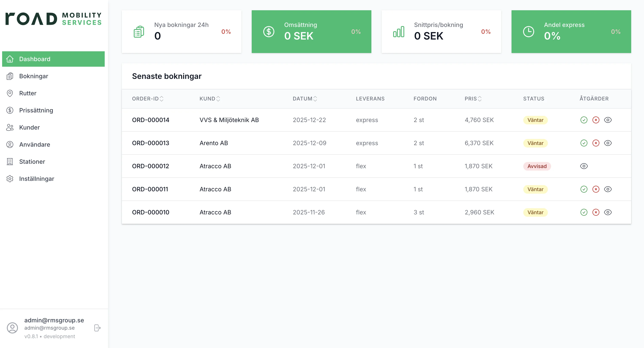The width and height of the screenshot is (644, 348).
Task: View details of rejected order ORD-000012
Action: pyautogui.click(x=584, y=166)
